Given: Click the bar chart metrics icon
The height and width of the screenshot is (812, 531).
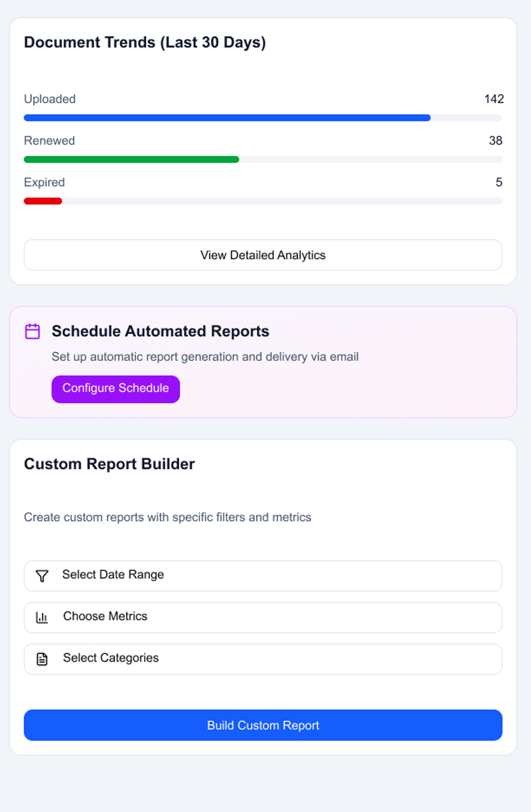Looking at the screenshot, I should [x=42, y=618].
